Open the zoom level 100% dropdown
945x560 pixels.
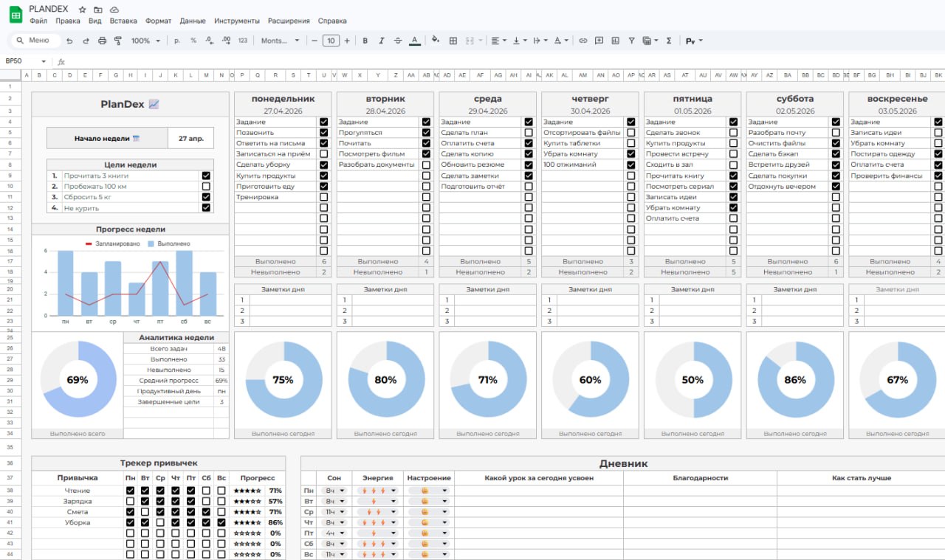(145, 41)
